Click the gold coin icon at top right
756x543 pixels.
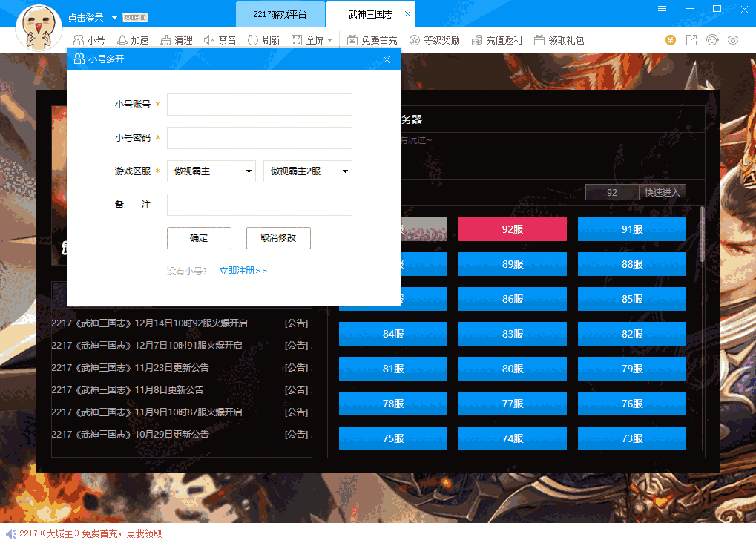tap(671, 40)
